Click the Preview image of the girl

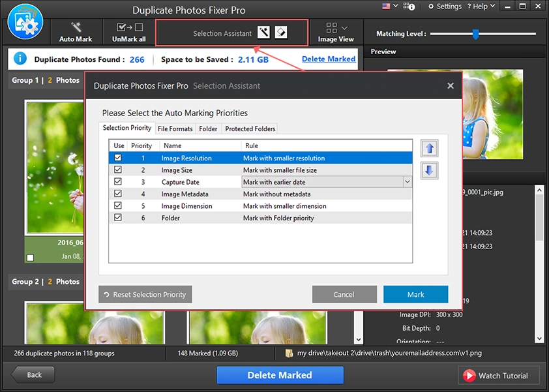(493, 114)
